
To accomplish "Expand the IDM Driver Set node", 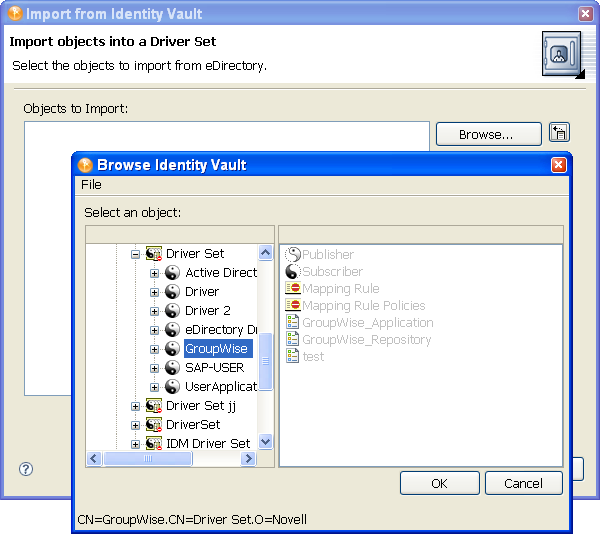I will [x=135, y=444].
